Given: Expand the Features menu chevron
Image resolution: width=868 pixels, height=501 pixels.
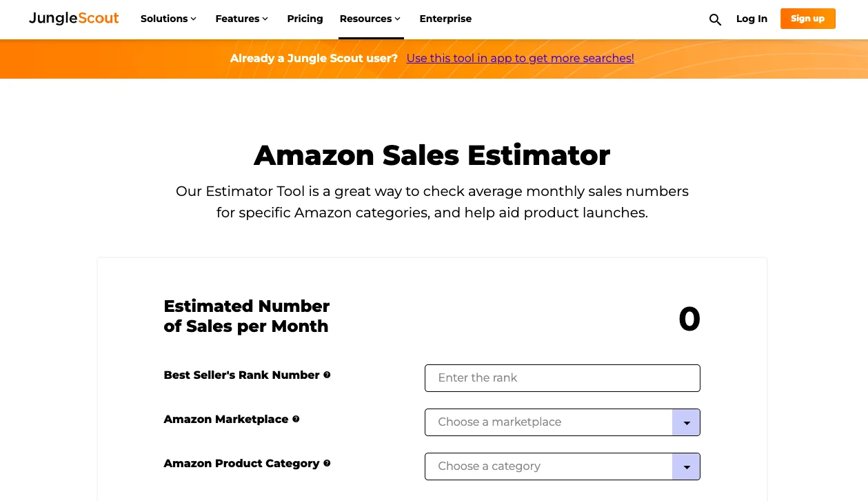Looking at the screenshot, I should (x=265, y=19).
